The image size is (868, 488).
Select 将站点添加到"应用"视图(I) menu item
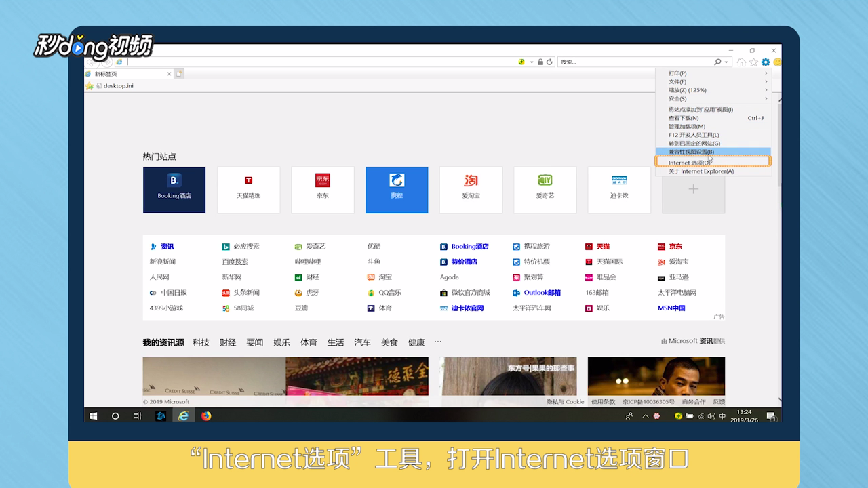pos(713,109)
